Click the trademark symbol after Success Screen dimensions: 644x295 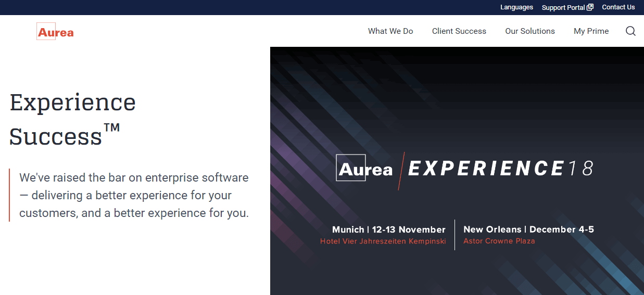(x=111, y=127)
